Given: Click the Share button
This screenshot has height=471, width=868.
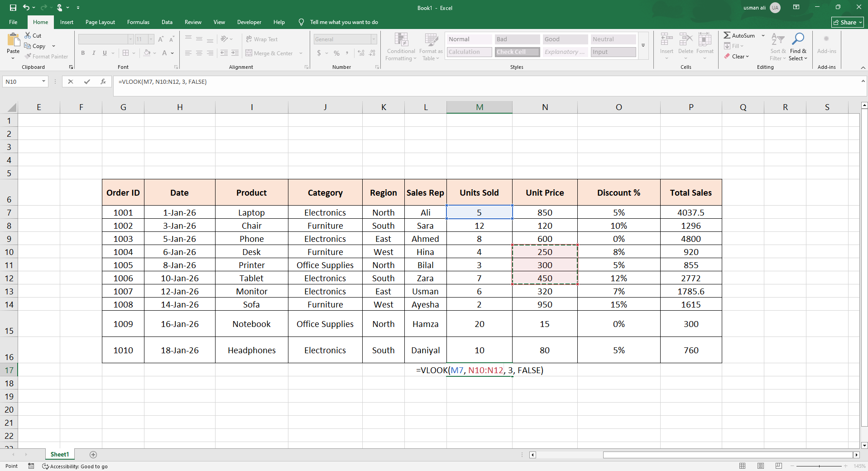Looking at the screenshot, I should click(x=848, y=22).
